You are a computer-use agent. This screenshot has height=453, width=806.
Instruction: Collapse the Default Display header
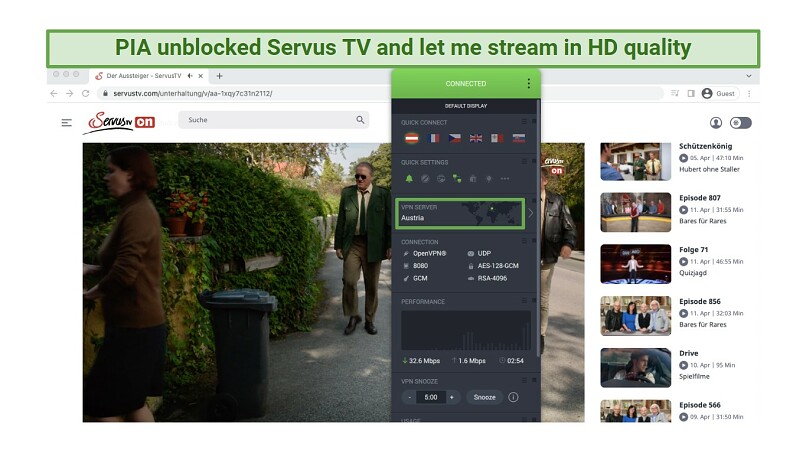466,106
